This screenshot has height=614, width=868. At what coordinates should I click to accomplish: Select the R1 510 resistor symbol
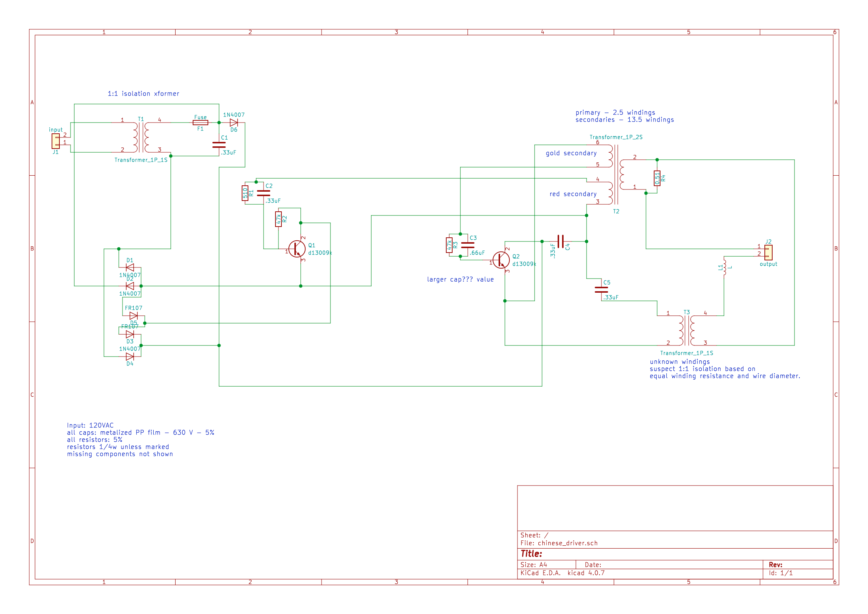point(245,193)
